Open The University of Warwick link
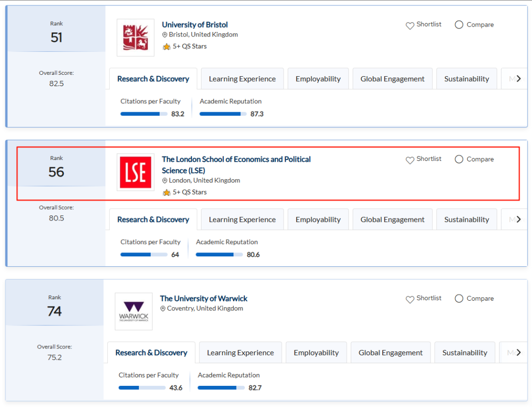 [203, 299]
